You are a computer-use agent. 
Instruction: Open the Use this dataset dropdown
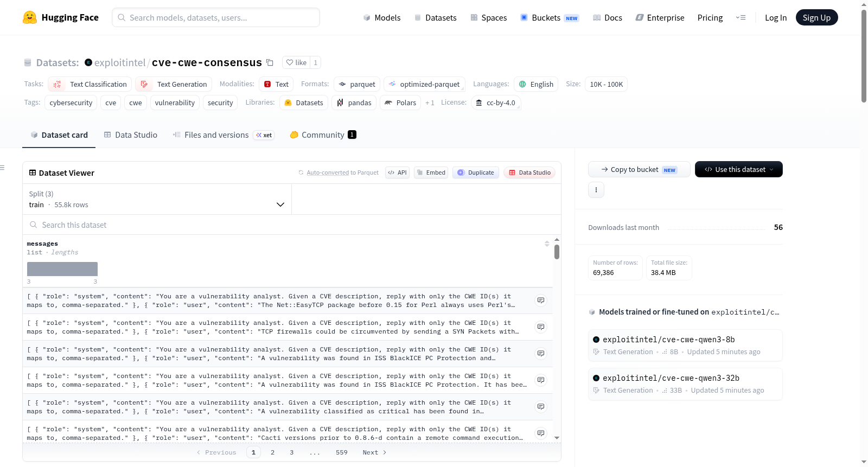click(739, 169)
